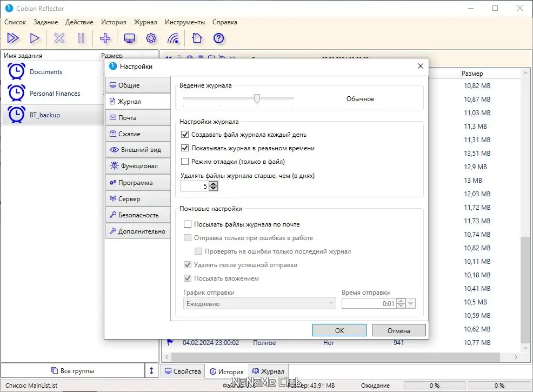Image resolution: width=533 pixels, height=392 pixels.
Task: Open the История menu
Action: click(114, 22)
